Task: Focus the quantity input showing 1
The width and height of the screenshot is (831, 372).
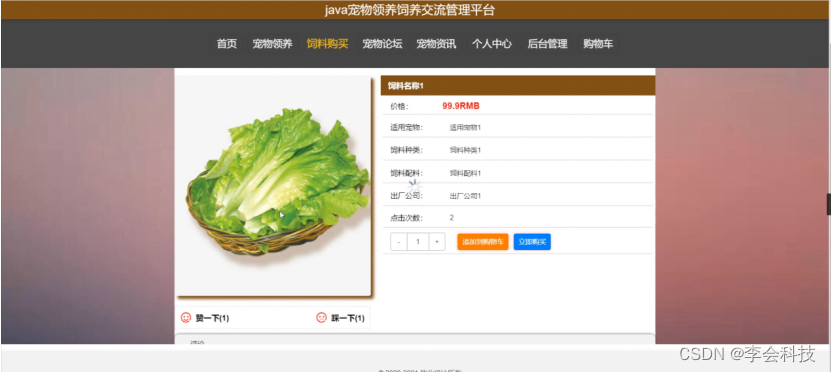Action: point(418,242)
